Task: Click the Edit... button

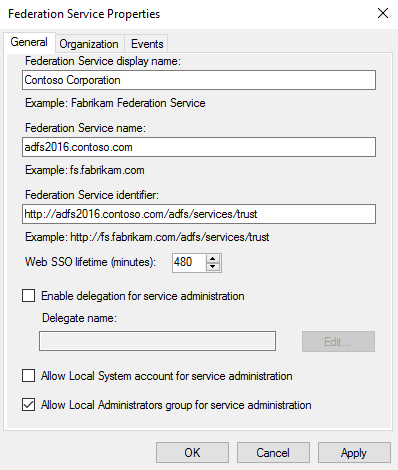Action: 338,341
